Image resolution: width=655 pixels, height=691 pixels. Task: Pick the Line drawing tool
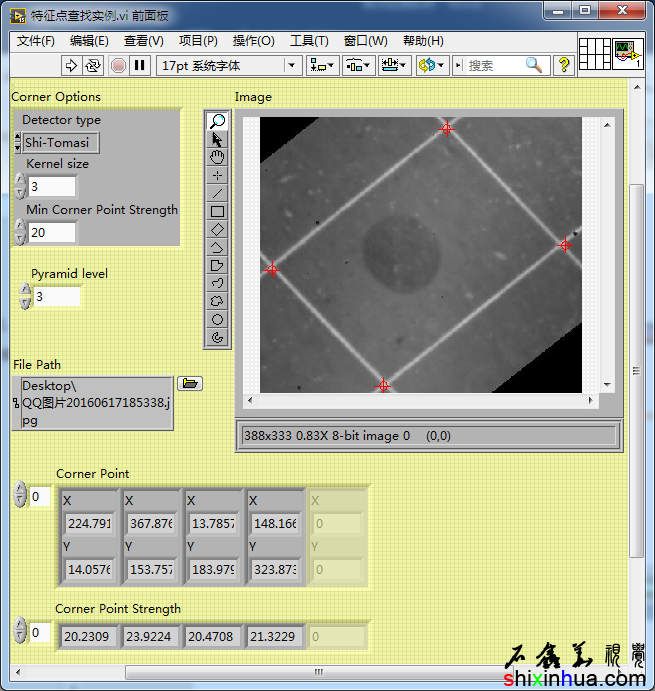[217, 193]
